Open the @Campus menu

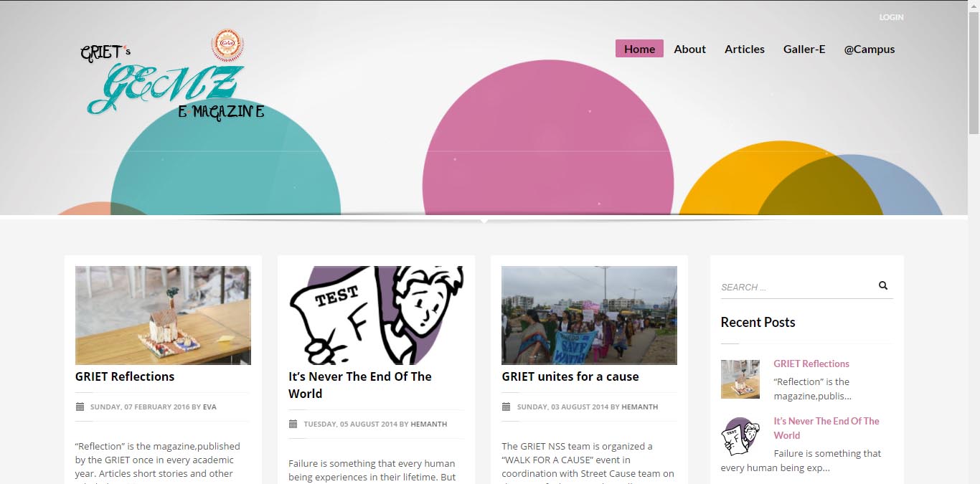[869, 49]
